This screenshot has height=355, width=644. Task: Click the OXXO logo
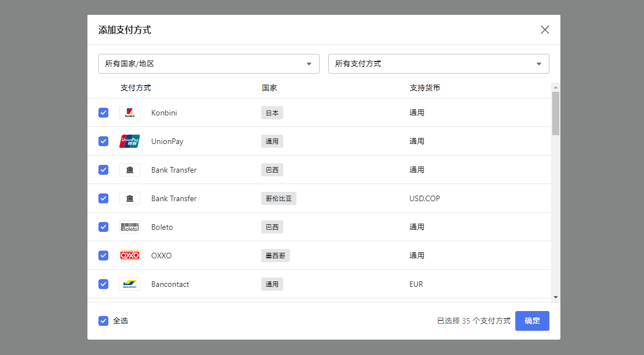coord(130,256)
